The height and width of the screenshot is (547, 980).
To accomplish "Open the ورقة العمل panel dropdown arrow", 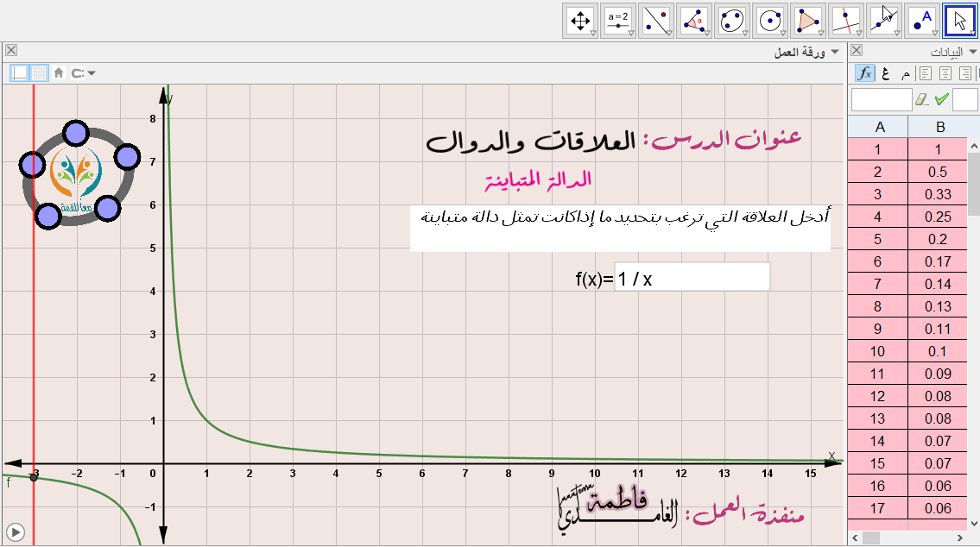I will tap(835, 52).
